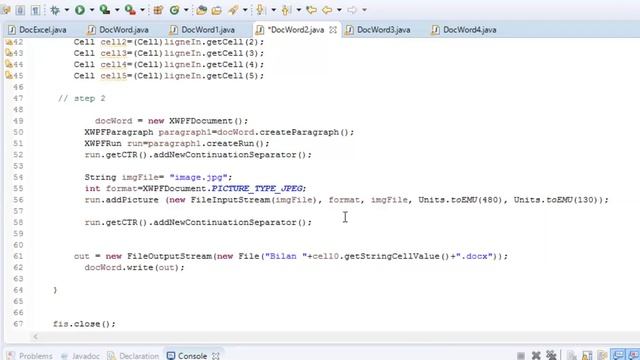The width and height of the screenshot is (640, 360).
Task: Open dropdown arrow next to New Class
Action: 186,10
